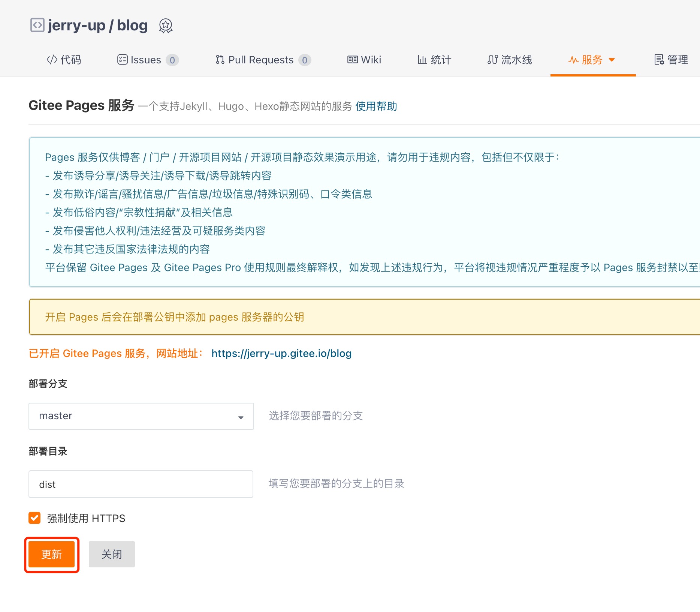This screenshot has width=700, height=612.
Task: Click the pipeline icon for 流水线
Action: point(492,60)
